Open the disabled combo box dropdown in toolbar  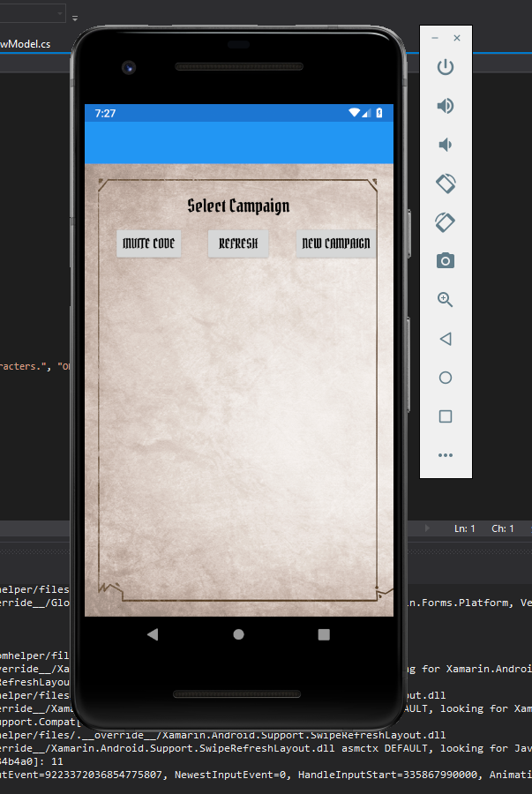point(60,14)
